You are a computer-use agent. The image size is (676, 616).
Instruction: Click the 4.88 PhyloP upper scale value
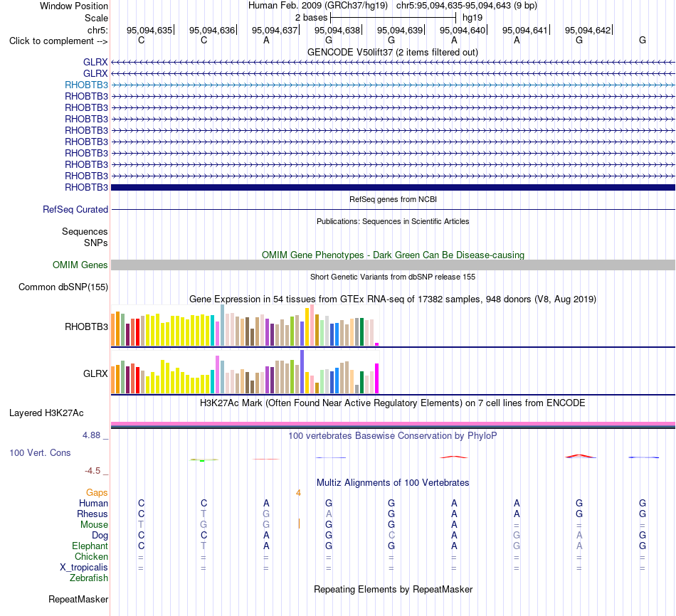[91, 435]
